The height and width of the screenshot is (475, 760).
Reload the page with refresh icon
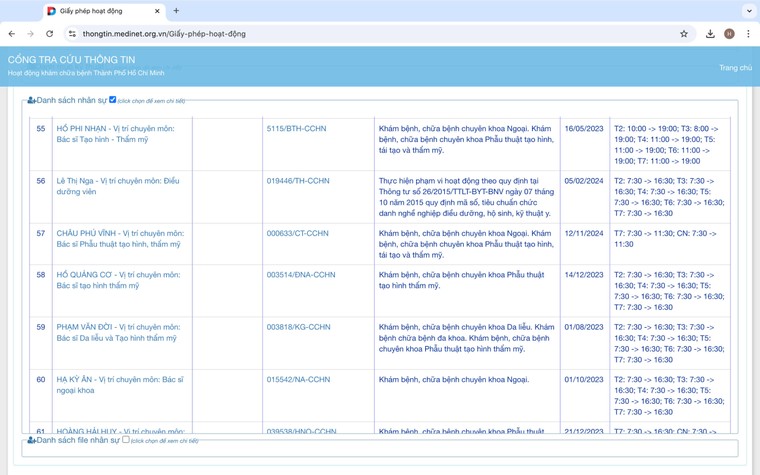[x=49, y=34]
